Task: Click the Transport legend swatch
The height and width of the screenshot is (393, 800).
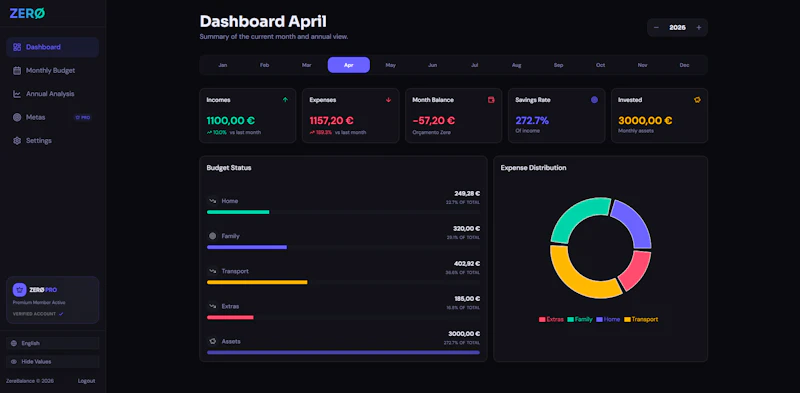Action: (x=627, y=320)
